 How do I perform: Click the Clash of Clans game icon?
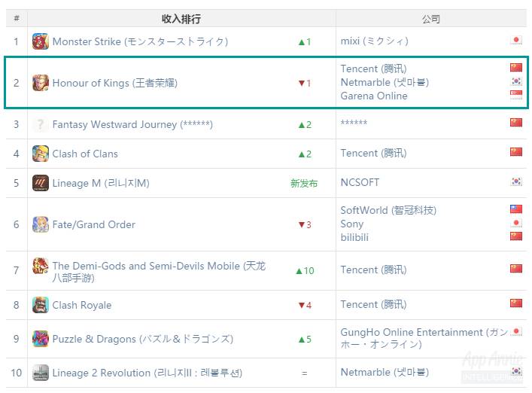click(41, 154)
